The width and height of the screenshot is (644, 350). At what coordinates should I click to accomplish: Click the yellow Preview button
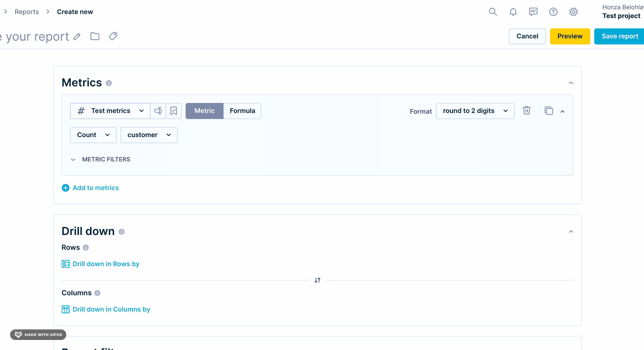[x=570, y=36]
